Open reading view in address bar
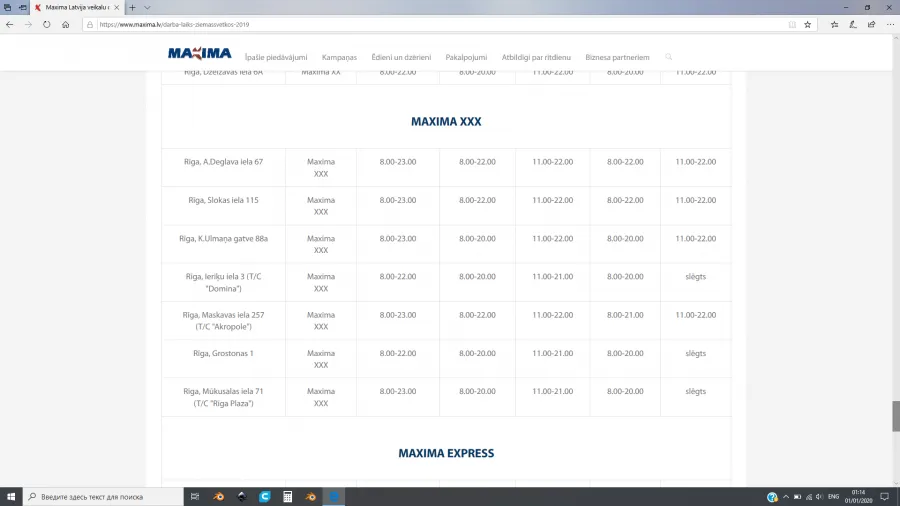900x506 pixels. [x=792, y=25]
